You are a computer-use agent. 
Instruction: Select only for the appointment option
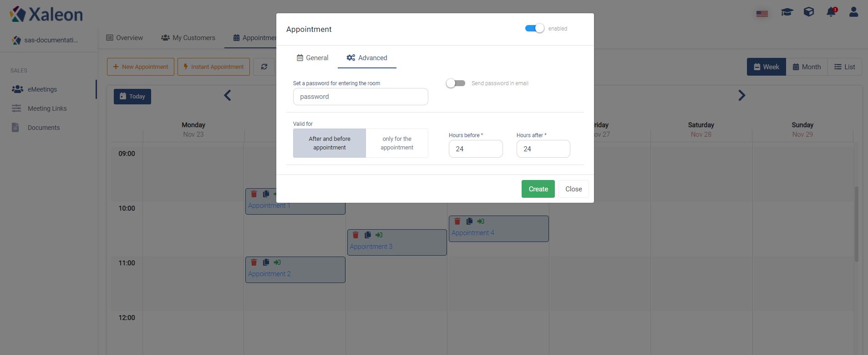tap(397, 143)
